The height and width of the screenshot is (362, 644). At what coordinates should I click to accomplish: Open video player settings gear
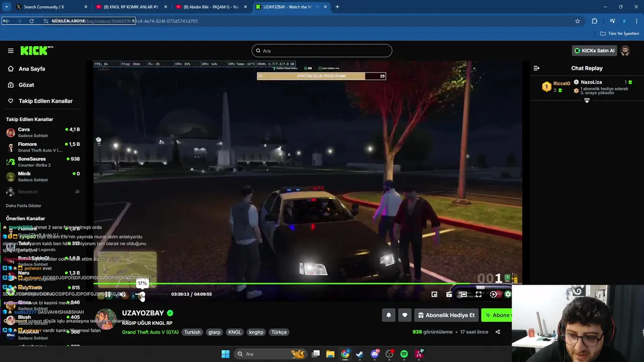click(508, 294)
